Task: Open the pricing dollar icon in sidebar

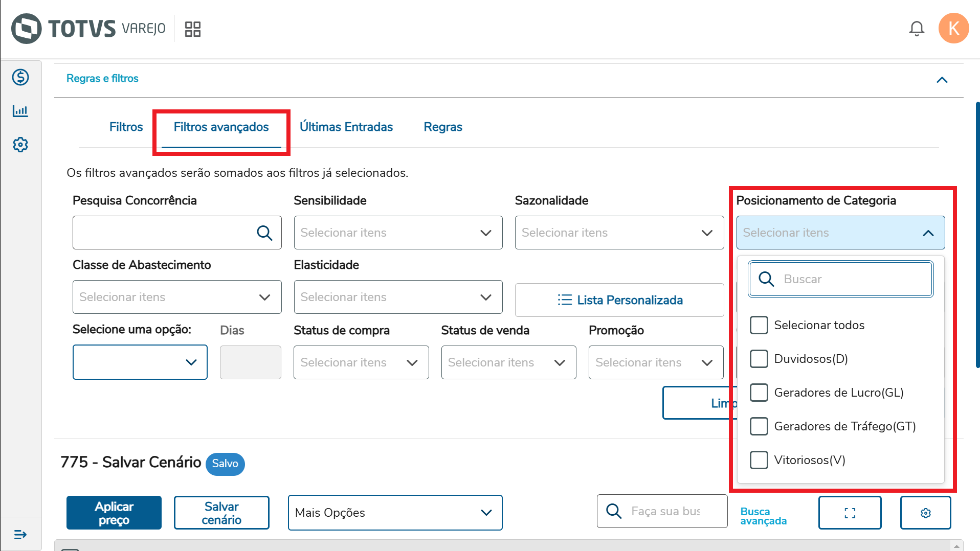Action: (20, 77)
